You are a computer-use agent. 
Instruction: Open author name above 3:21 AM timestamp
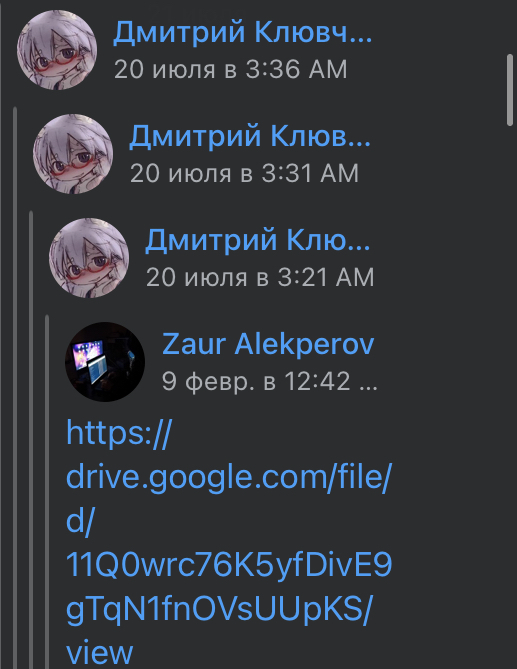258,241
